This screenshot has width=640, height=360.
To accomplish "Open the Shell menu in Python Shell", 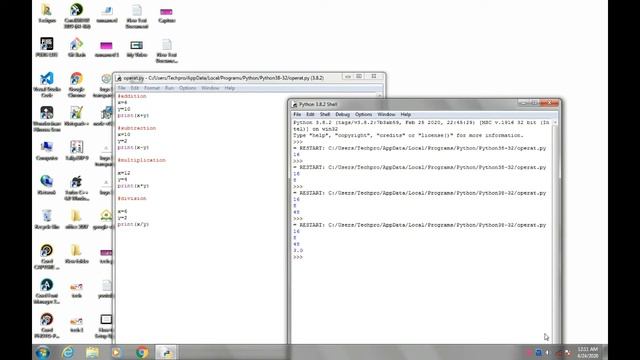I will pyautogui.click(x=325, y=115).
